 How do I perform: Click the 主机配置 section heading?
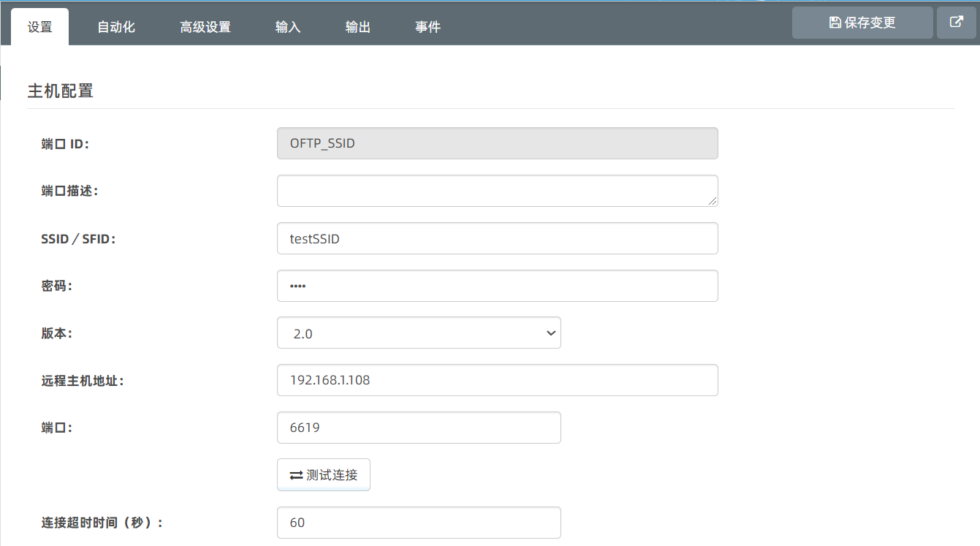point(61,91)
